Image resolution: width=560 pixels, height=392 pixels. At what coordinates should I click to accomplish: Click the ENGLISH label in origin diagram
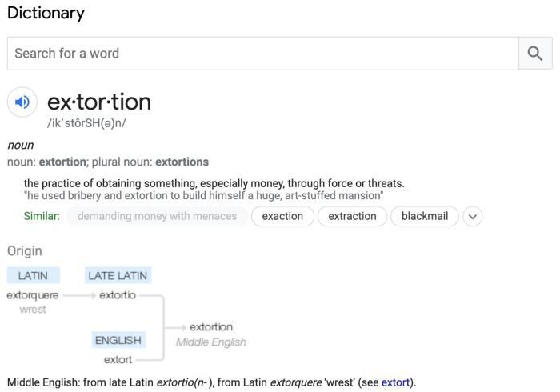(x=118, y=340)
